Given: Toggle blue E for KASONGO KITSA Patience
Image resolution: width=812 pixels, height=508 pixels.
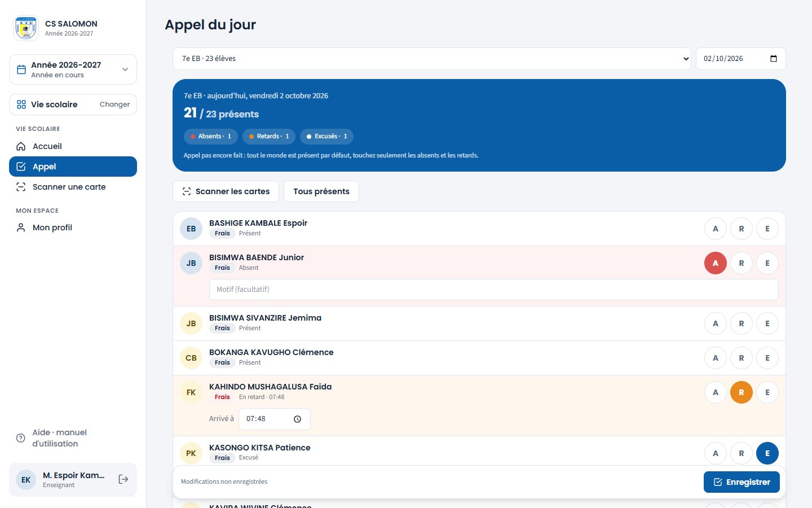Looking at the screenshot, I should (x=767, y=453).
